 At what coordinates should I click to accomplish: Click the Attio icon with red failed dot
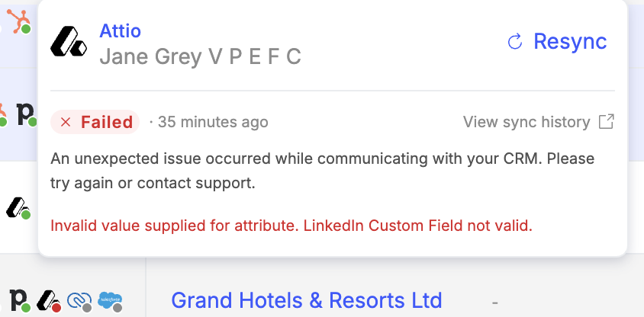pos(48,299)
